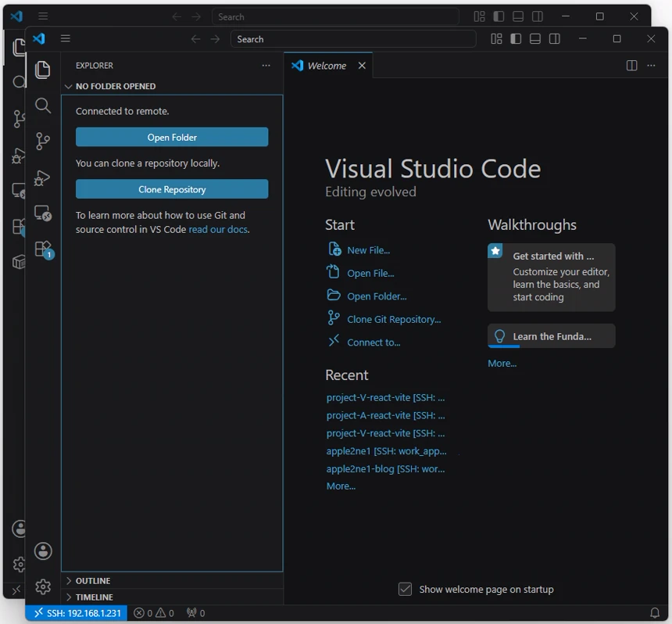Go back with front window title bar arrow

tap(195, 39)
